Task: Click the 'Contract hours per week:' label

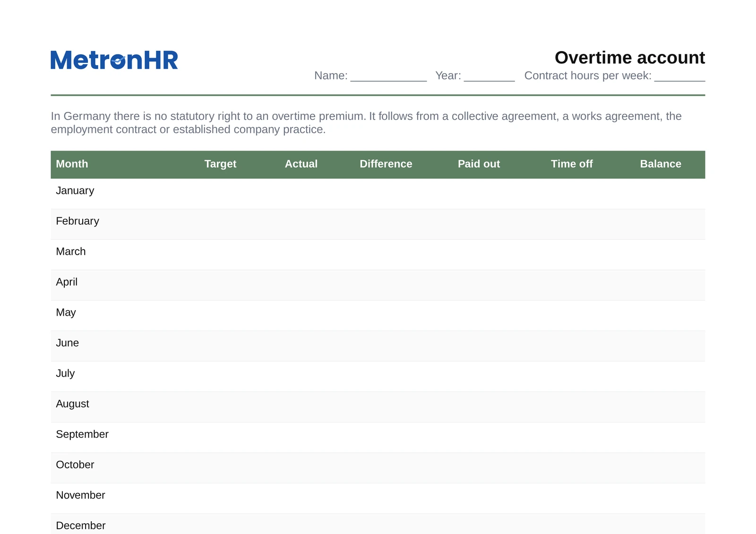Action: click(x=588, y=76)
